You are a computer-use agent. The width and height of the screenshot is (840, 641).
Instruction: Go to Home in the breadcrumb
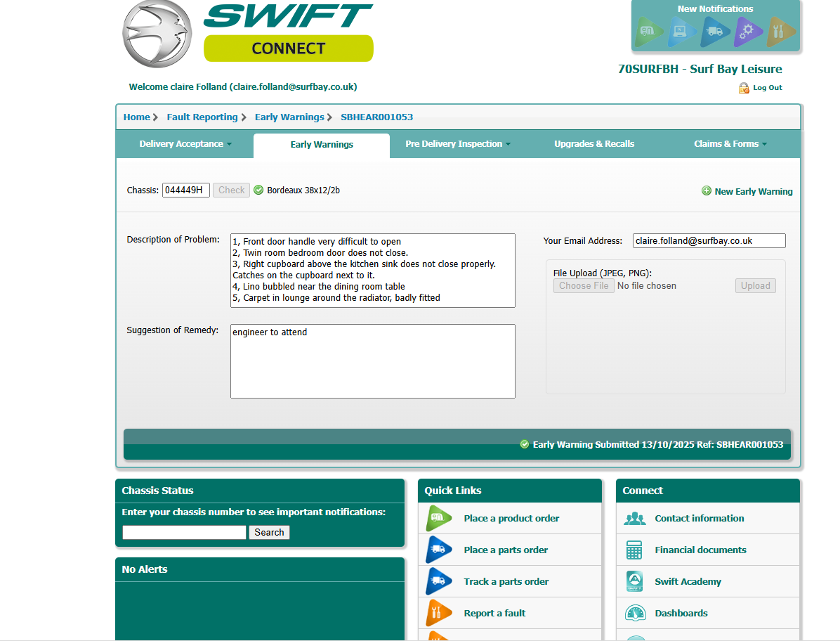137,117
